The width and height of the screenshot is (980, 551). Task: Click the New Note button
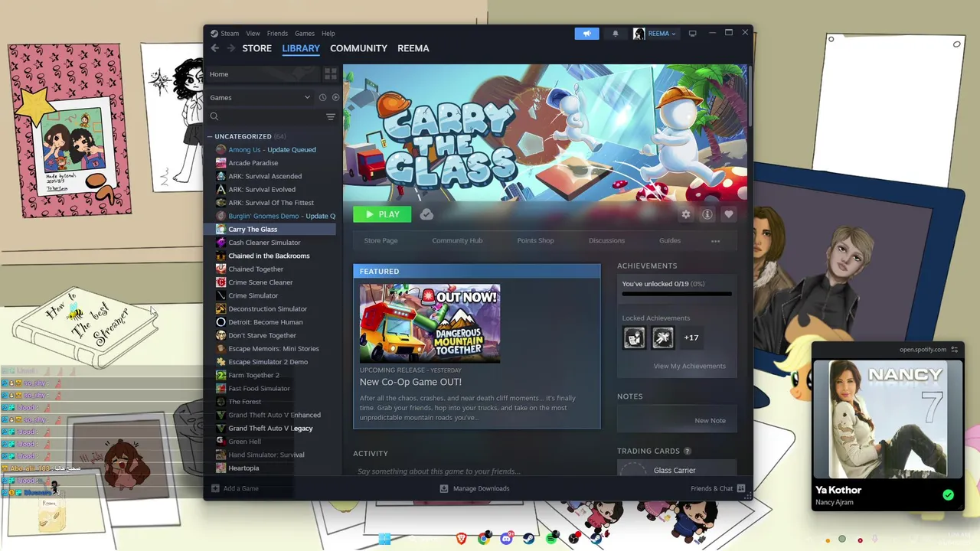tap(710, 421)
